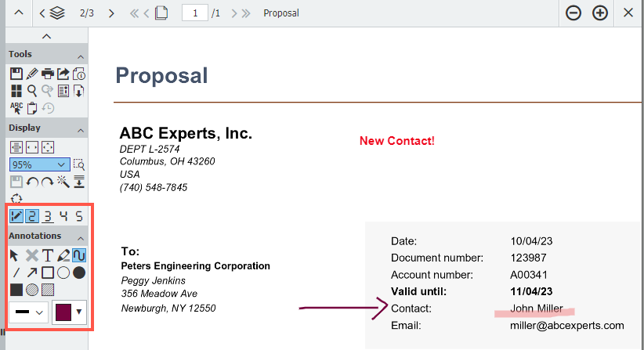
Task: Go to the next document
Action: click(111, 13)
